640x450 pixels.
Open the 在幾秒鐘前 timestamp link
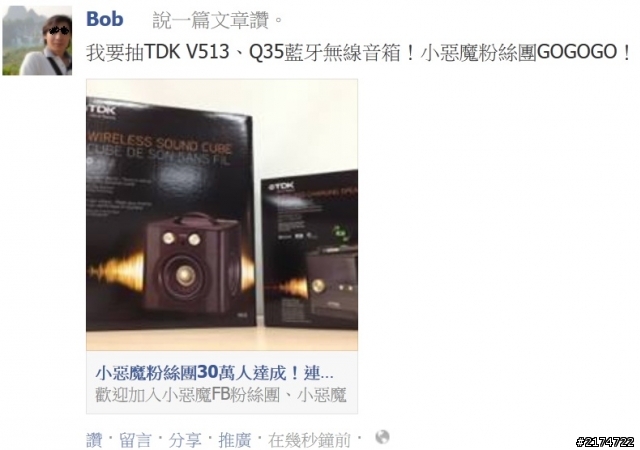[x=309, y=440]
